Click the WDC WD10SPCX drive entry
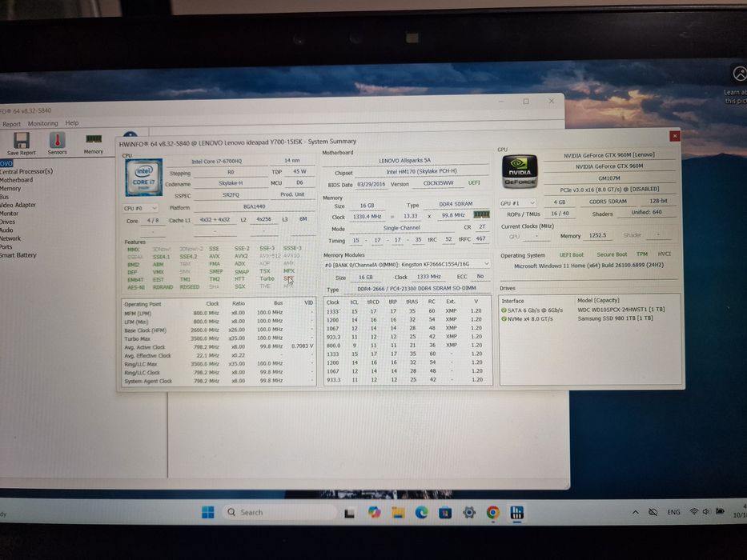The width and height of the screenshot is (747, 560). click(x=621, y=310)
